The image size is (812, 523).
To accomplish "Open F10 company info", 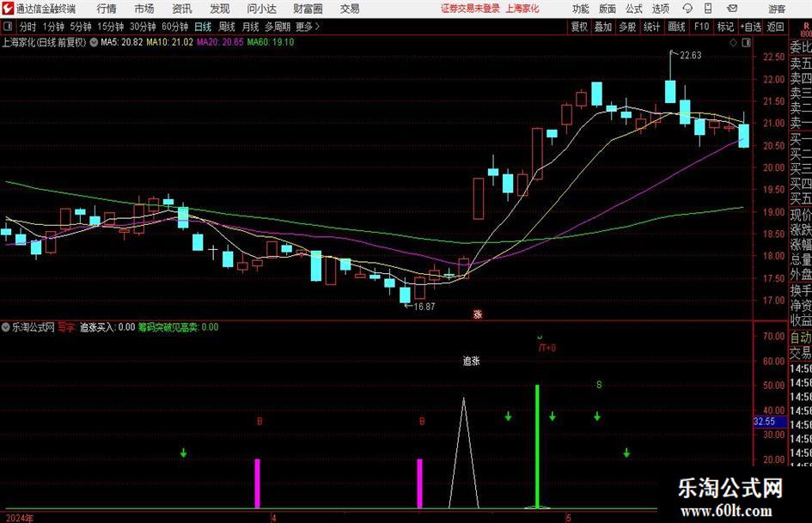I will pos(701,27).
